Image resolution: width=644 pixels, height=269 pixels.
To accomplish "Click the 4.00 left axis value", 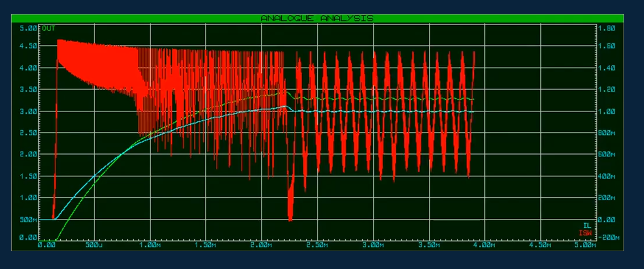I will [x=28, y=68].
